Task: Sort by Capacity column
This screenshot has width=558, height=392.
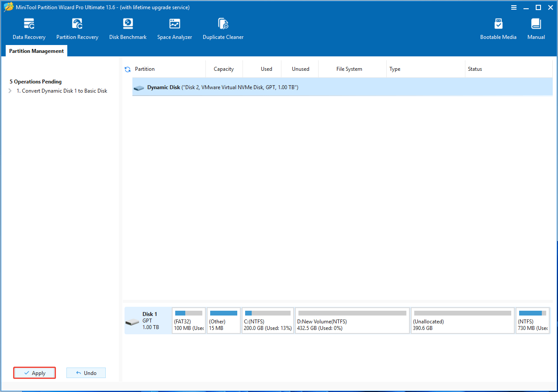Action: coord(224,69)
